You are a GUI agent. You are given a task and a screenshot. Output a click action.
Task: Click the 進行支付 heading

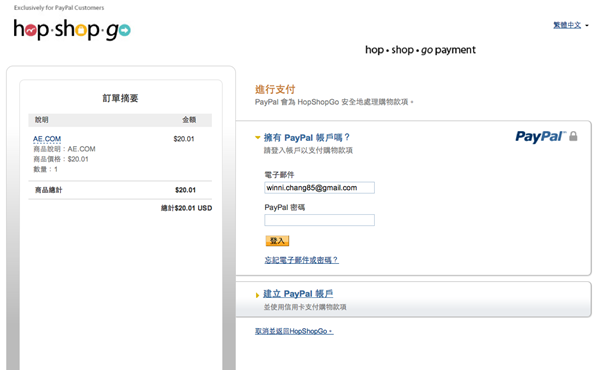pyautogui.click(x=275, y=90)
